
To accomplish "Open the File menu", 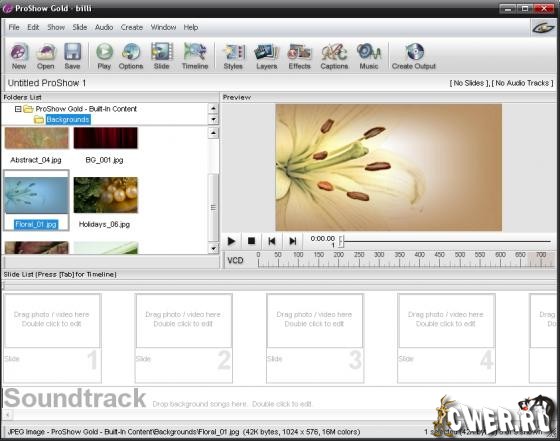I will (14, 27).
